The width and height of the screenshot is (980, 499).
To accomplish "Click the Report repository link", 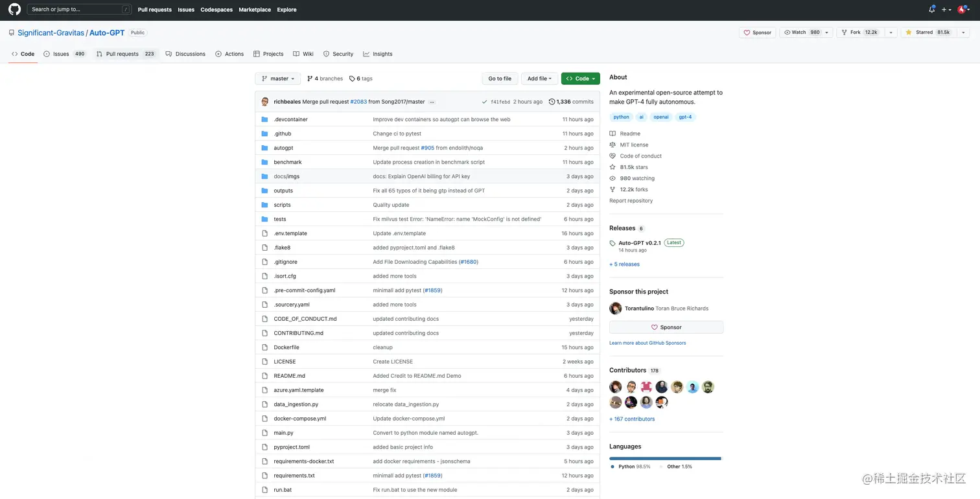I will pos(631,201).
